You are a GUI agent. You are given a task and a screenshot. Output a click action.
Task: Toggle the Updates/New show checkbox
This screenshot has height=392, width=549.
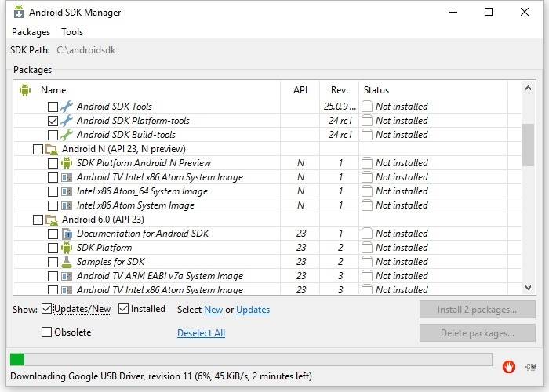pos(46,309)
